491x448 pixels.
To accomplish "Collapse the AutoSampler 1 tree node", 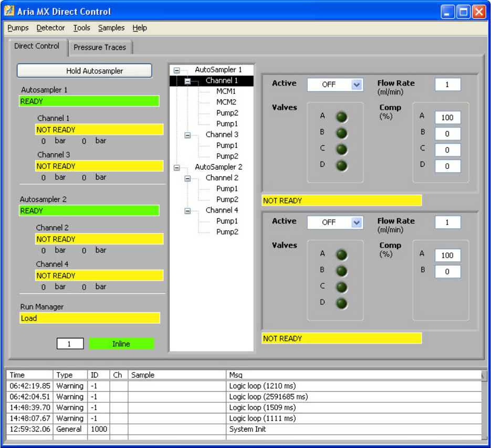I will [176, 70].
